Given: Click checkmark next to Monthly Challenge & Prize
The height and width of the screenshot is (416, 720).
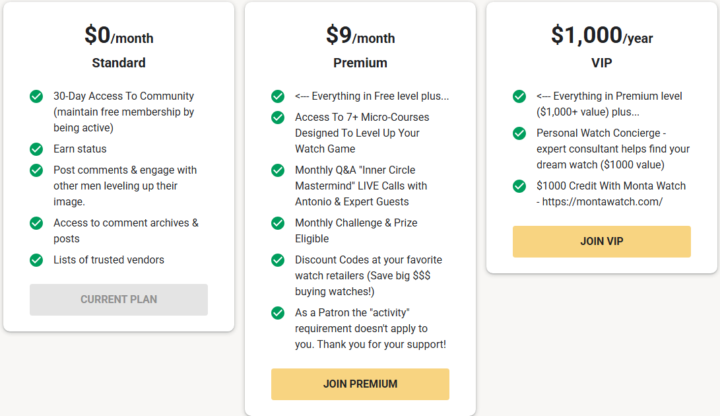Looking at the screenshot, I should click(278, 222).
